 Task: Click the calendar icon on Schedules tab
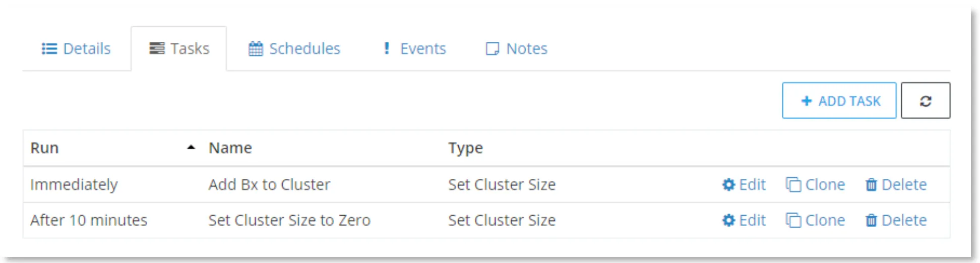click(x=256, y=49)
